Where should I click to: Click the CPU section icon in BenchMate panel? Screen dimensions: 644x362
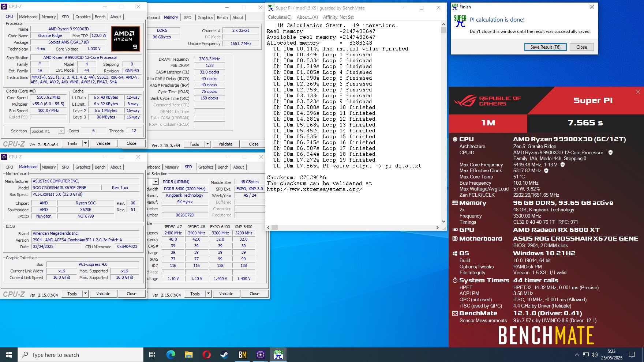point(455,139)
